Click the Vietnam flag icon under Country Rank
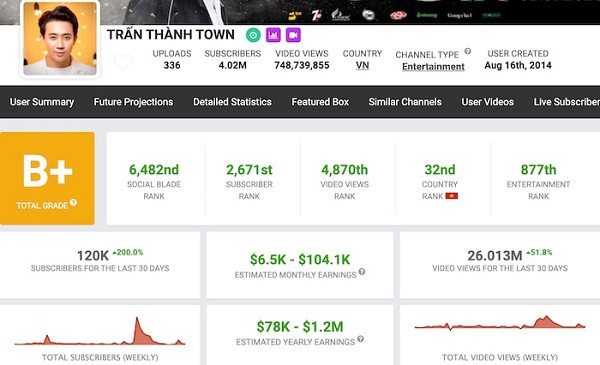Image resolution: width=600 pixels, height=365 pixels. tap(452, 196)
